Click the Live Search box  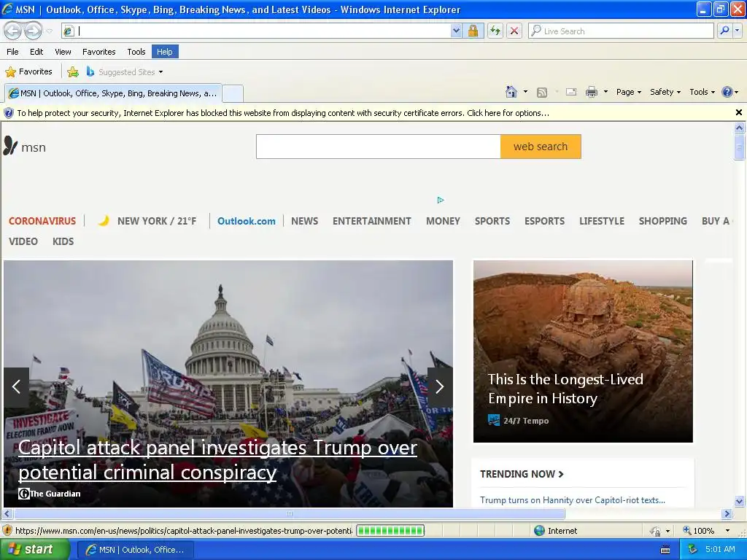[x=621, y=31]
